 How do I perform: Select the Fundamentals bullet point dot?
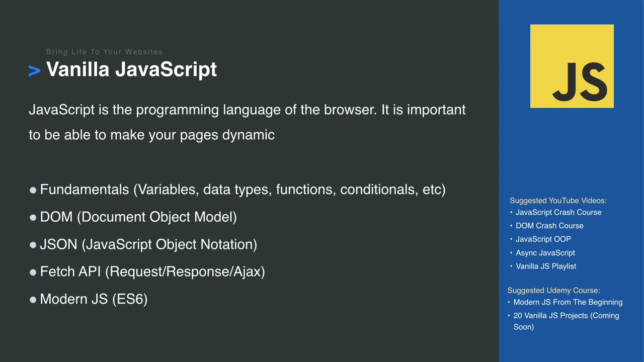[x=33, y=190]
